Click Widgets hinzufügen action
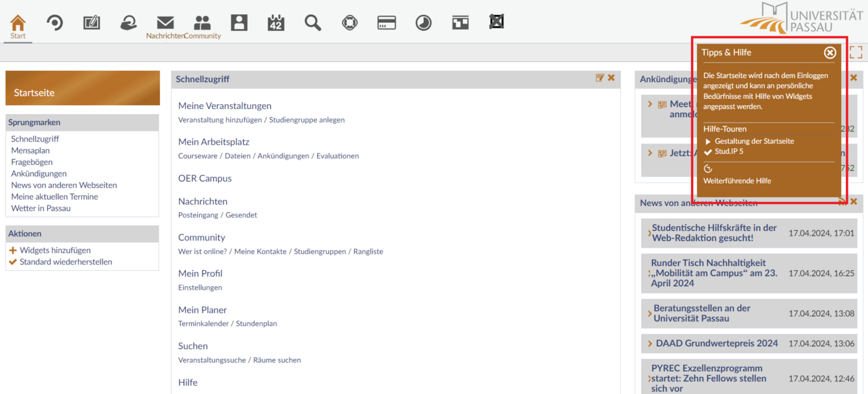 tap(55, 250)
